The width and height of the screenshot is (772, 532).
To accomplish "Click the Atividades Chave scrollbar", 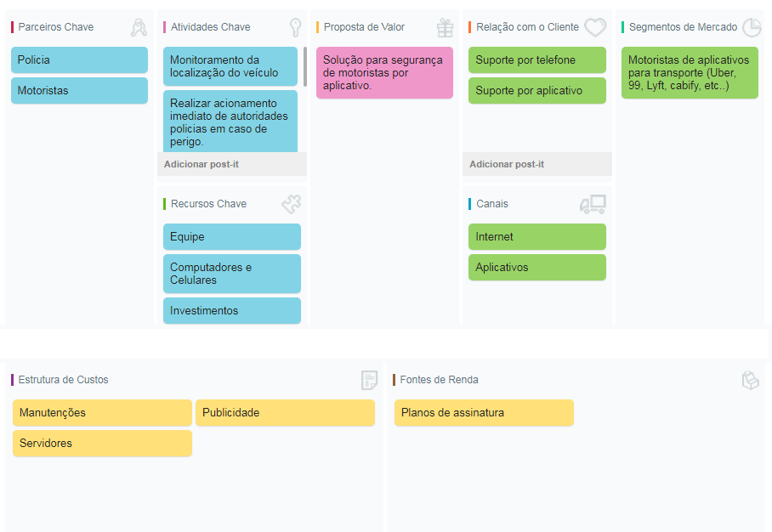I will (304, 66).
